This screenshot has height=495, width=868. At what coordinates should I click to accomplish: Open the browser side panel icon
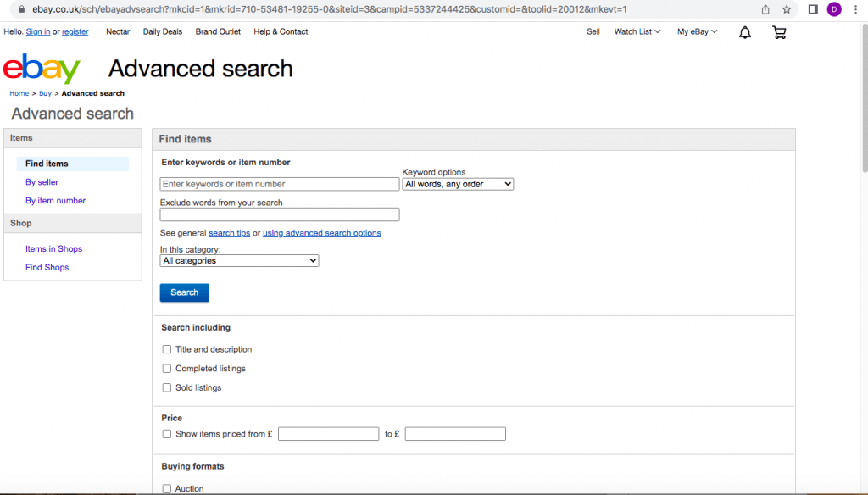click(x=812, y=9)
